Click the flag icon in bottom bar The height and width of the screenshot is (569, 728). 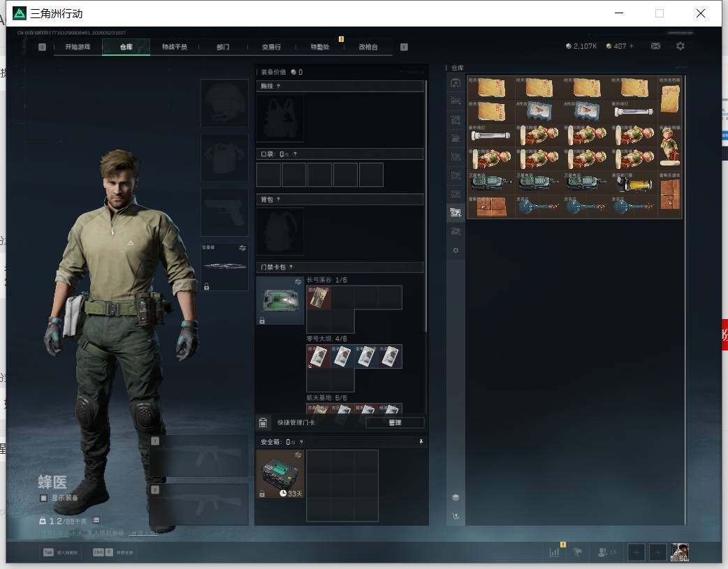[x=578, y=552]
